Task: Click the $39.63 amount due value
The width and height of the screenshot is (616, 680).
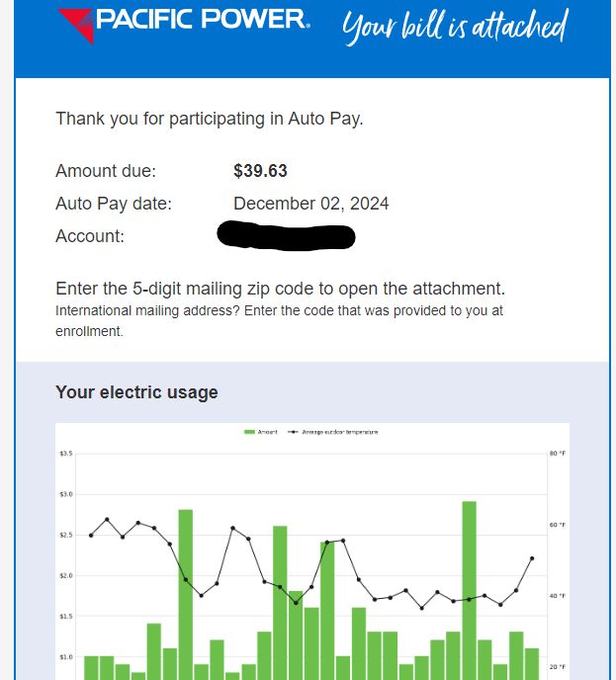Action: [x=260, y=171]
